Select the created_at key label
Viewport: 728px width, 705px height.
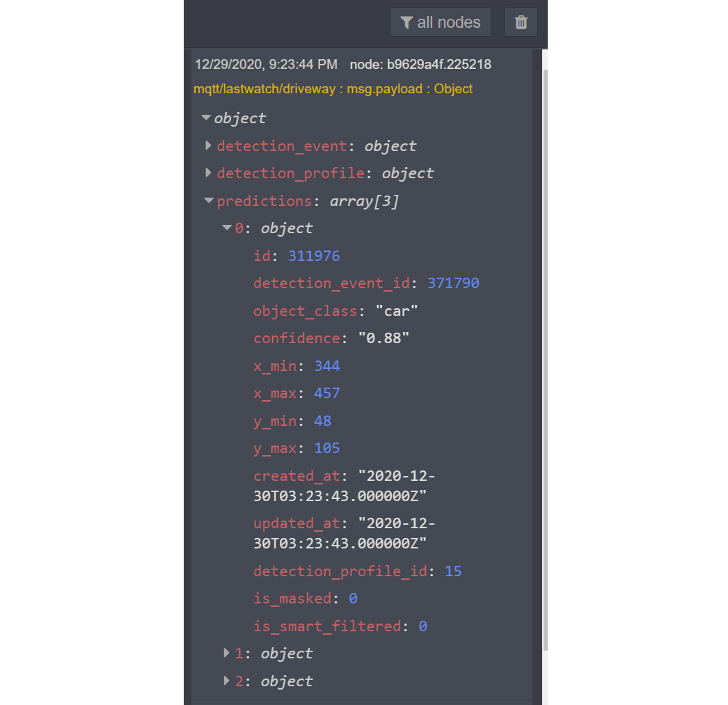click(x=296, y=476)
